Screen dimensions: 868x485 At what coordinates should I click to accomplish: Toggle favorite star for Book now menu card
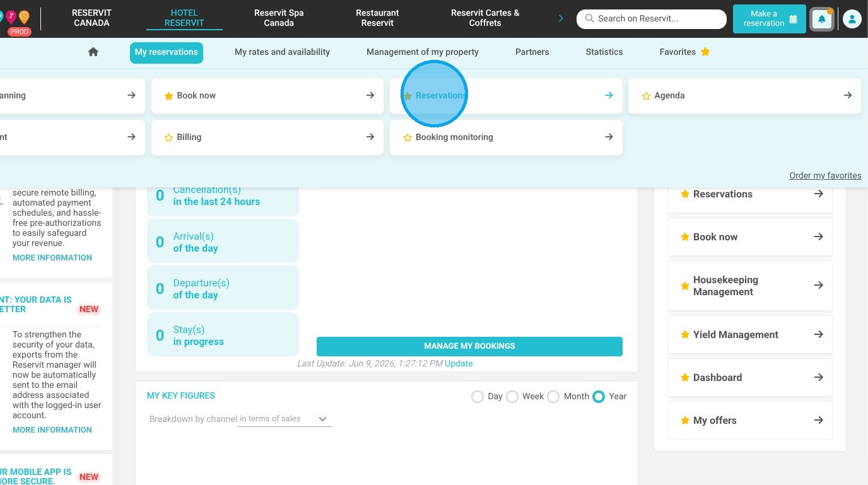(x=168, y=96)
